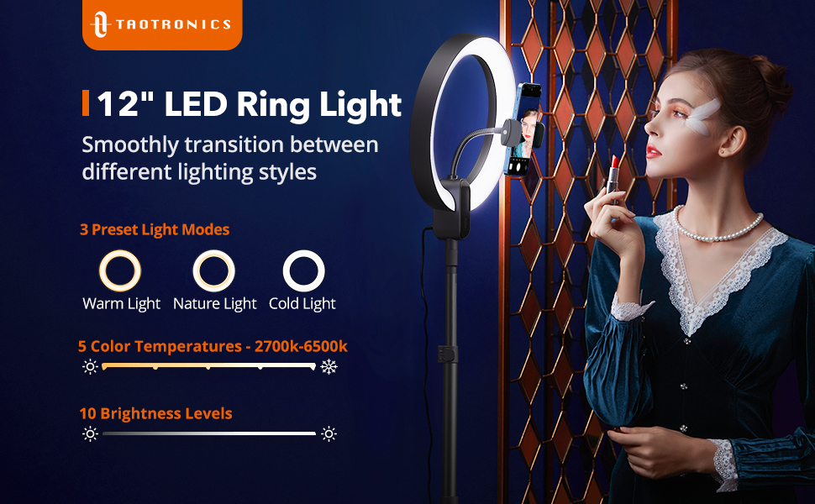Click the ring light control box on stand
This screenshot has height=504, width=815.
coord(451,207)
